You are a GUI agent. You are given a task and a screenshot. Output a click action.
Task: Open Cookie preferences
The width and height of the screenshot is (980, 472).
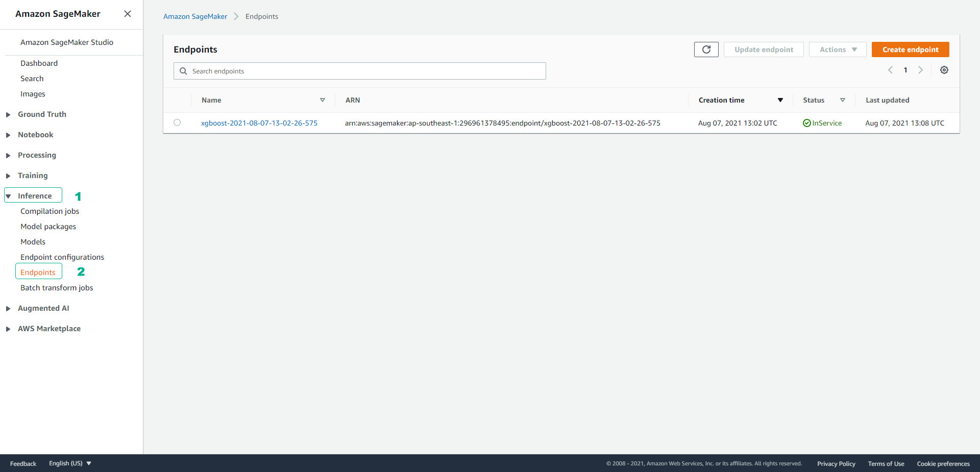click(943, 464)
